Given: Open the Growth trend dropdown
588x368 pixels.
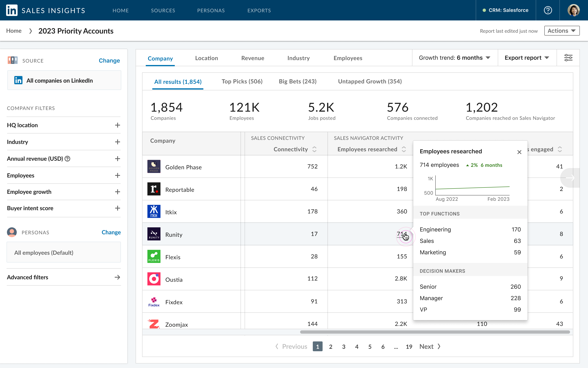Looking at the screenshot, I should click(455, 58).
